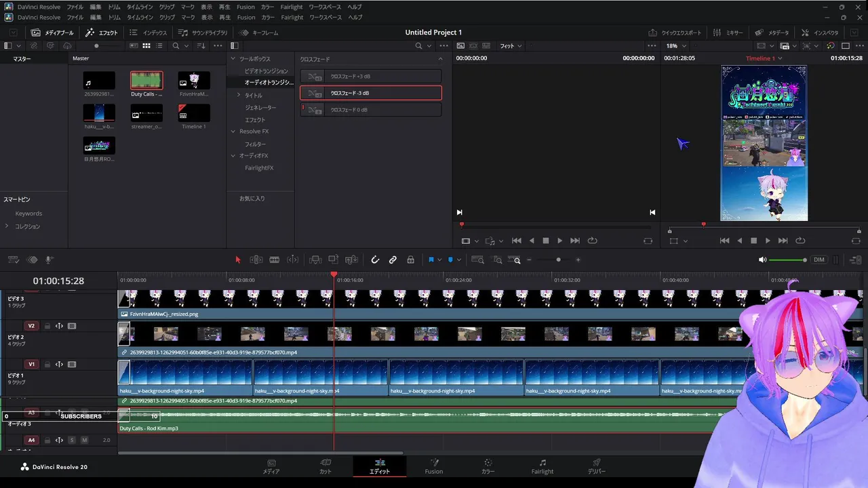
Task: Jump to first frame in source viewer
Action: 517,241
